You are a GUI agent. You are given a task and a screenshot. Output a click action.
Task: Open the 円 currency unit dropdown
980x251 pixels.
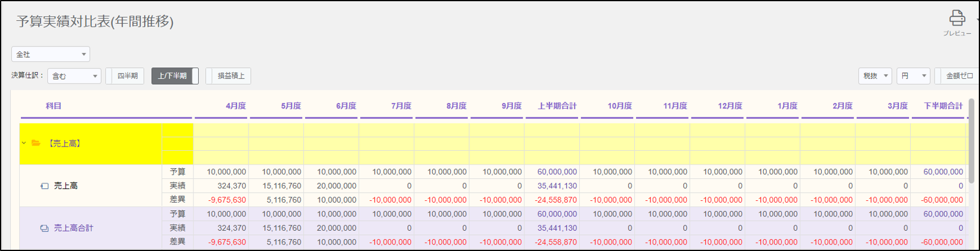point(913,76)
